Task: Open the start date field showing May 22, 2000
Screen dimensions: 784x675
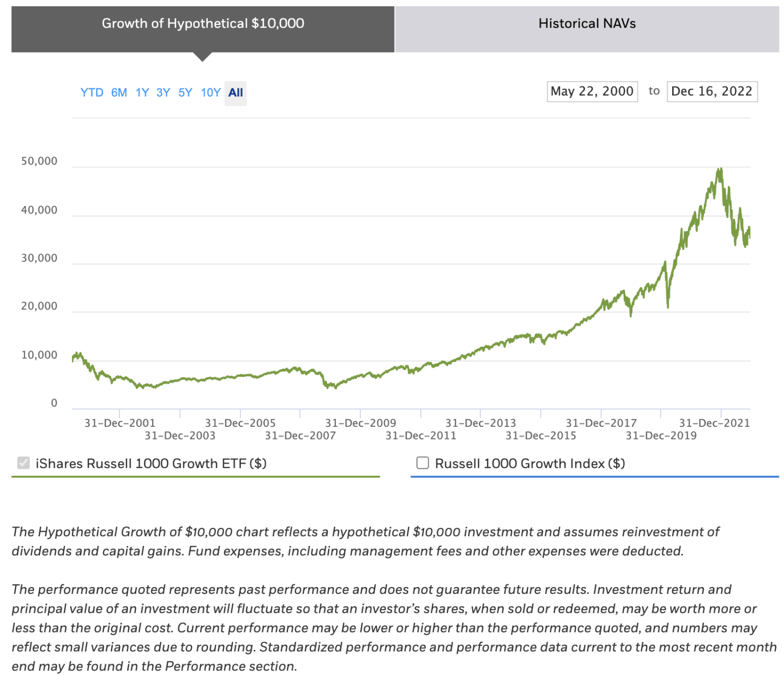Action: pos(592,92)
